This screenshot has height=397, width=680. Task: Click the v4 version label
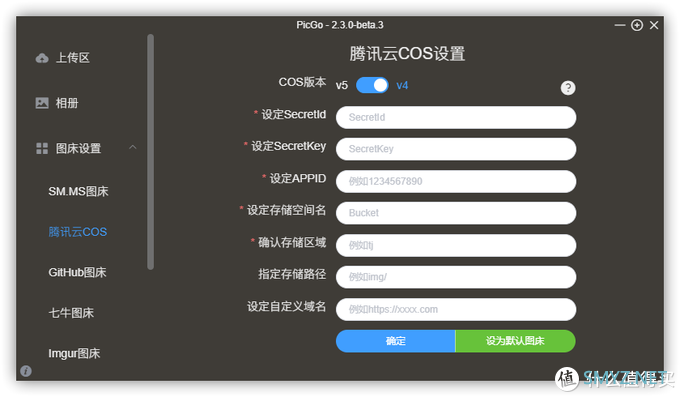402,85
